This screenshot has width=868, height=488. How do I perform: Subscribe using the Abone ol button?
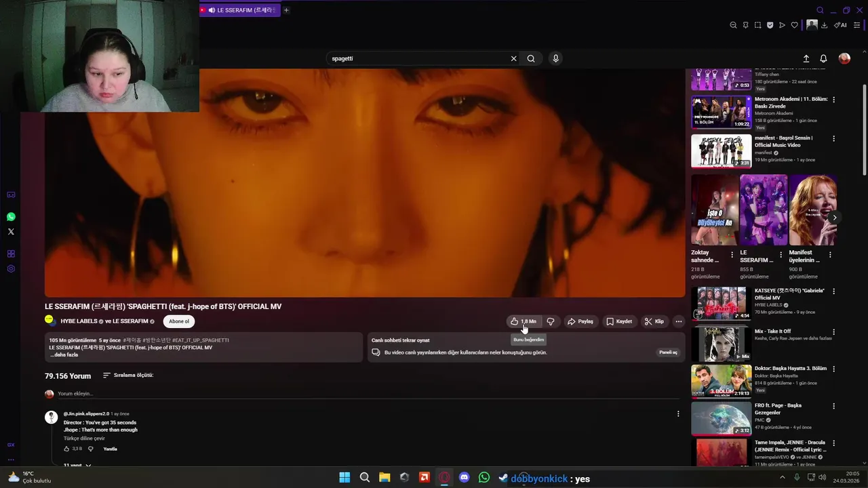point(179,321)
